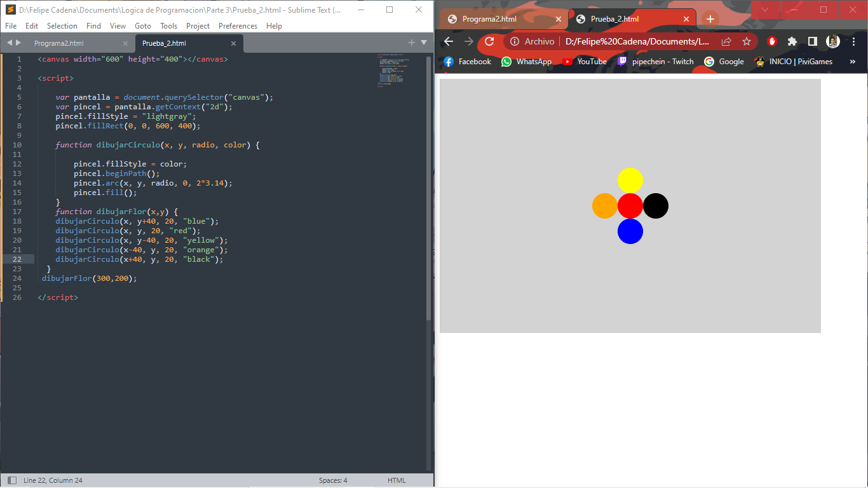The image size is (868, 488).
Task: Open Chrome tab search chevron
Action: click(765, 10)
